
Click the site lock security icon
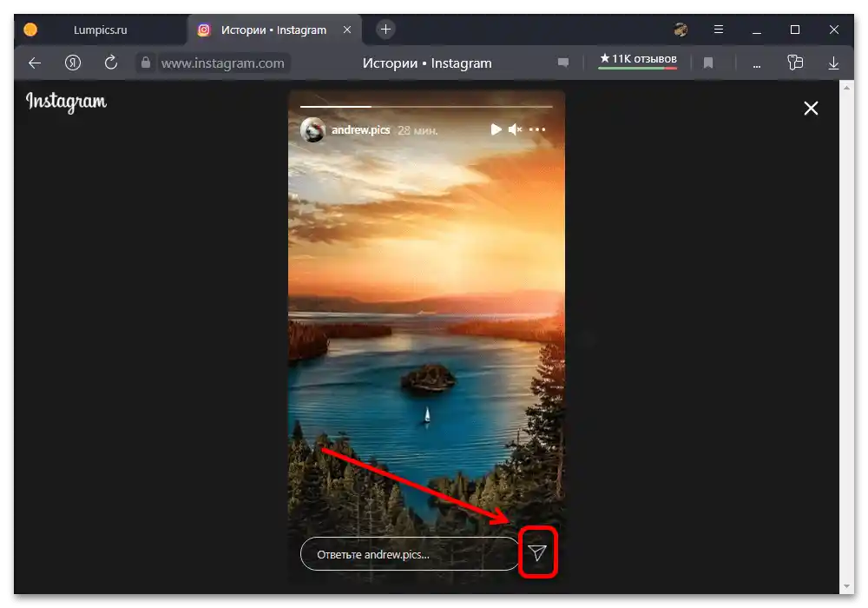146,63
